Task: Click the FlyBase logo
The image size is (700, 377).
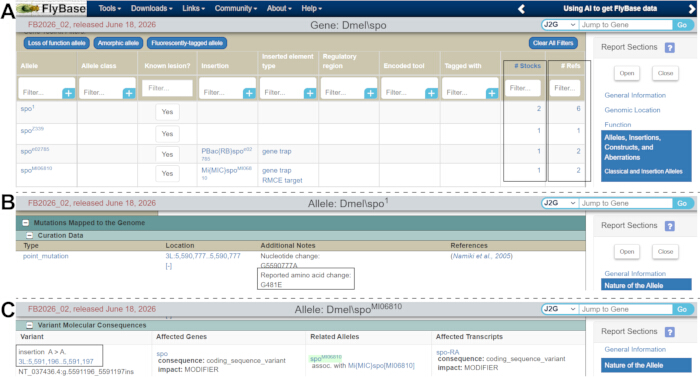Action: click(52, 8)
